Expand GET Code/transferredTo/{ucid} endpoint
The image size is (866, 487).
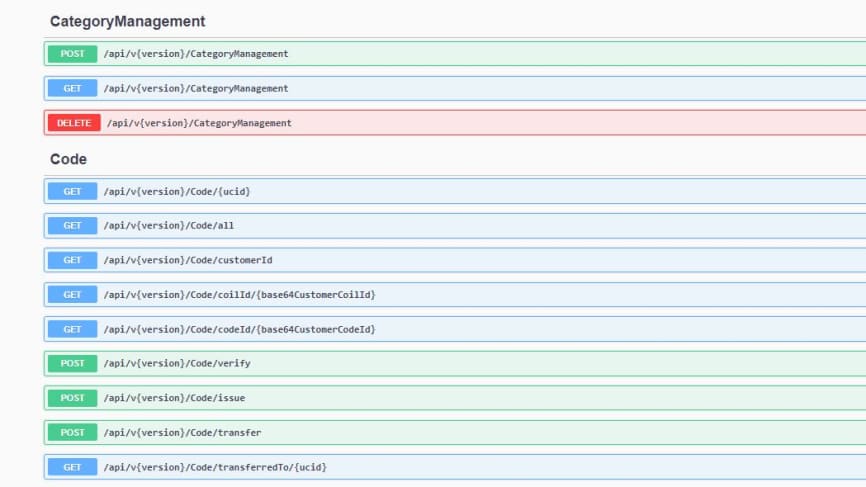455,467
